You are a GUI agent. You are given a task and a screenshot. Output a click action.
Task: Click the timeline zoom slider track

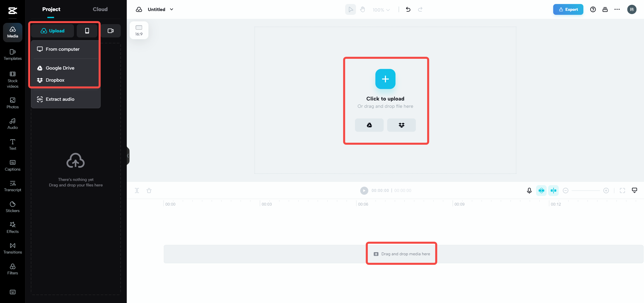click(586, 190)
